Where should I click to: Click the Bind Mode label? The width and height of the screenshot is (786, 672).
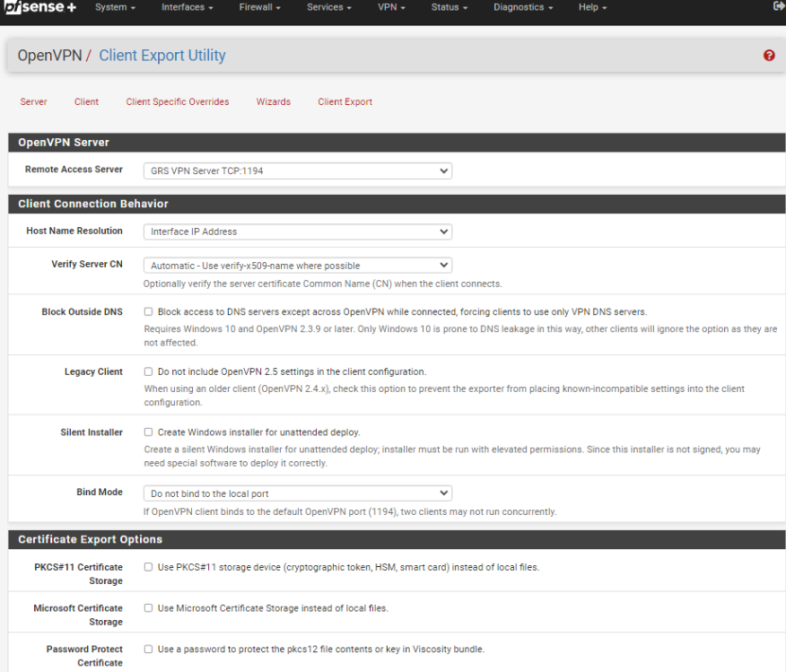(100, 492)
